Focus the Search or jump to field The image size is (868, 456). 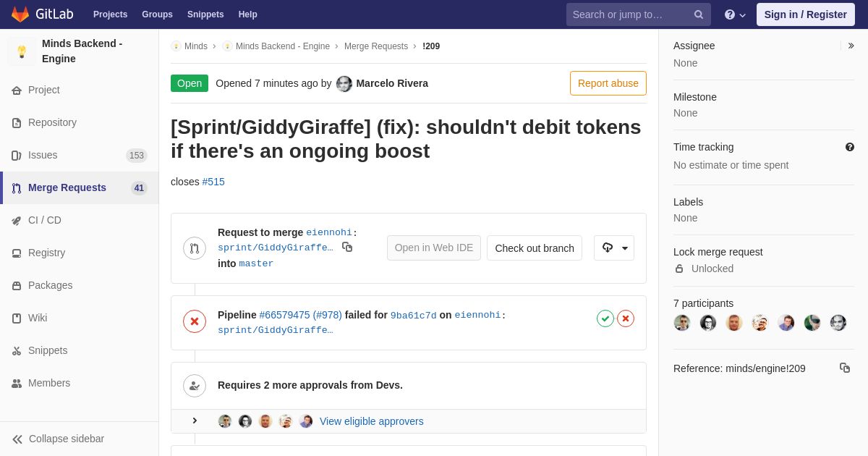click(x=639, y=14)
